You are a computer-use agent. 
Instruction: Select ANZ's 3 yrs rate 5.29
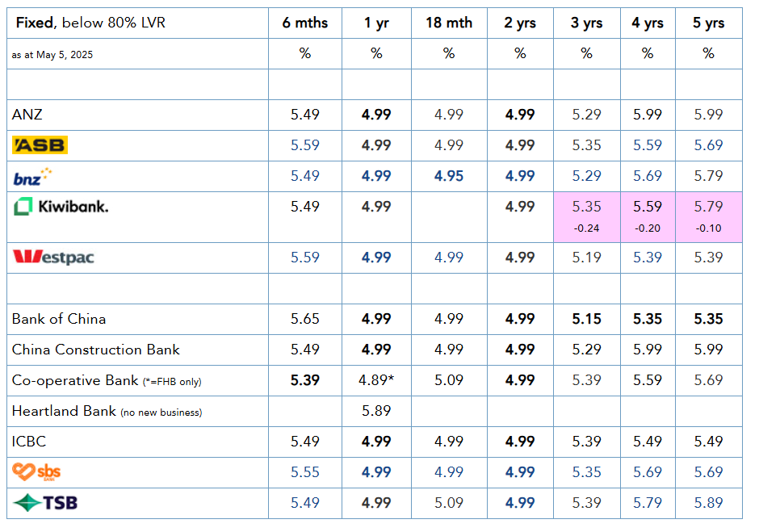[587, 115]
